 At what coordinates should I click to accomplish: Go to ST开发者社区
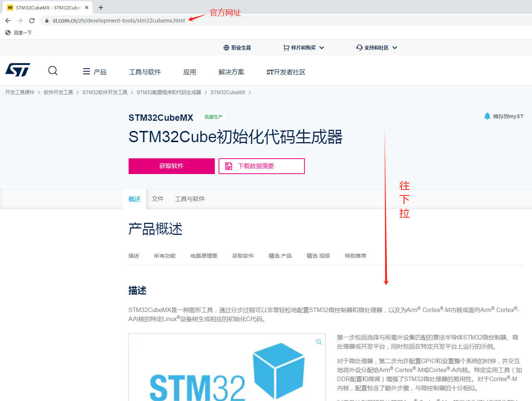point(286,72)
